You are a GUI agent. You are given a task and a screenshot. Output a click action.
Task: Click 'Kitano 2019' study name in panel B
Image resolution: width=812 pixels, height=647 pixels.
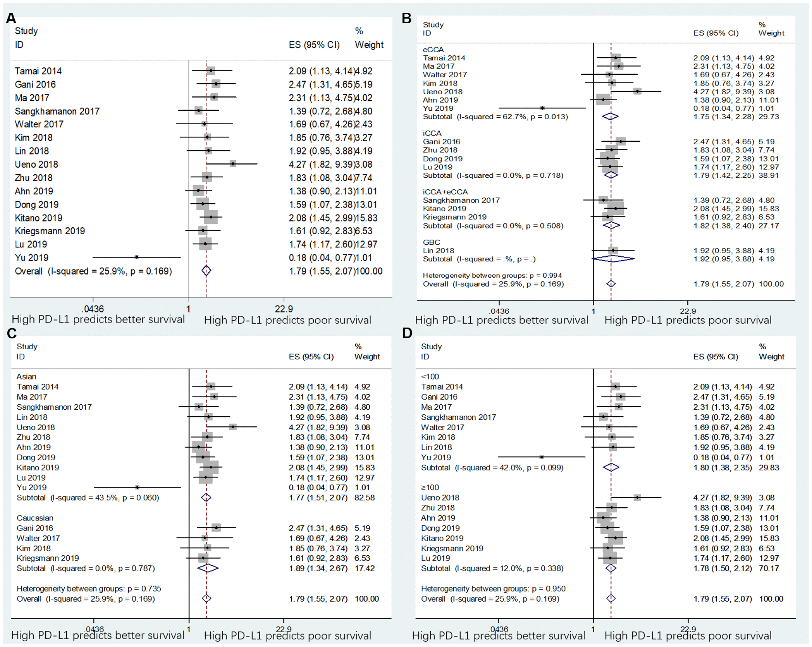tap(444, 209)
